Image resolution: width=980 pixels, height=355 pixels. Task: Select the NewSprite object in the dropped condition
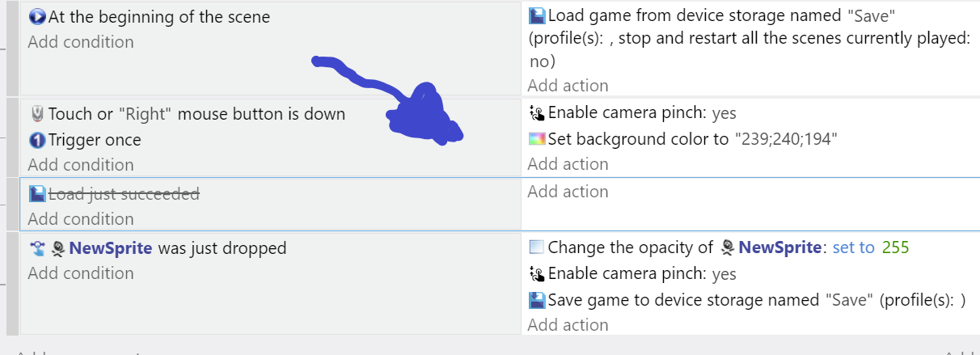[x=111, y=248]
